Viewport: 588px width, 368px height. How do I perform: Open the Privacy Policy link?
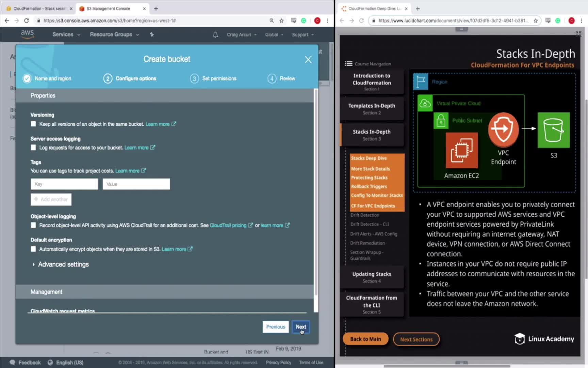click(x=278, y=363)
